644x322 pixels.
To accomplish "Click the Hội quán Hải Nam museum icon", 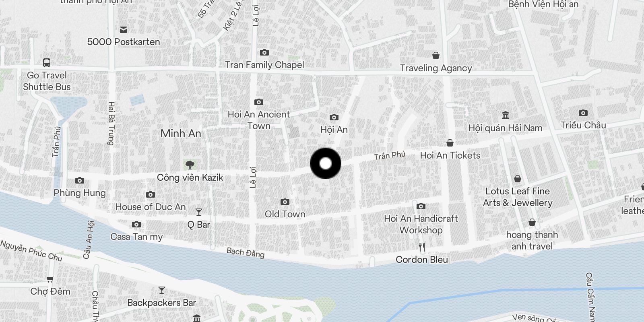I will [x=506, y=116].
